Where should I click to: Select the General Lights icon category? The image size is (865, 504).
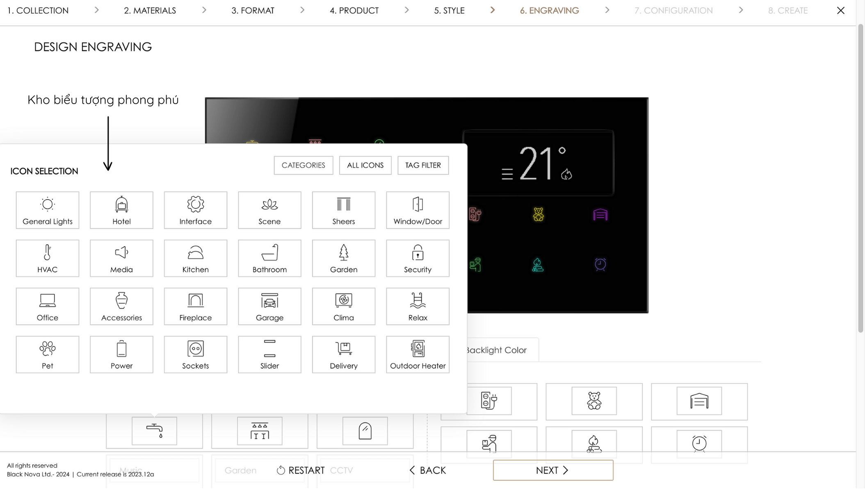tap(48, 210)
